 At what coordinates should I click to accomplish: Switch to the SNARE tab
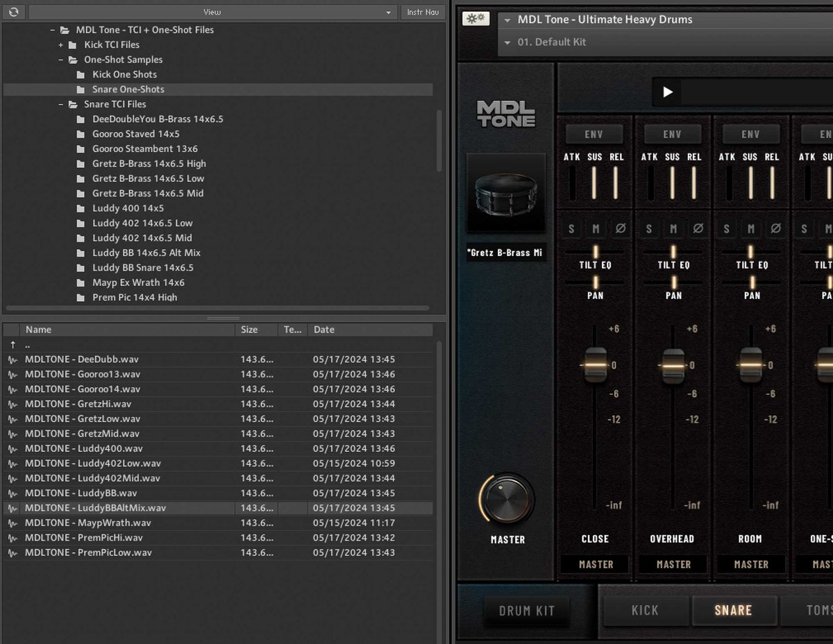(734, 611)
